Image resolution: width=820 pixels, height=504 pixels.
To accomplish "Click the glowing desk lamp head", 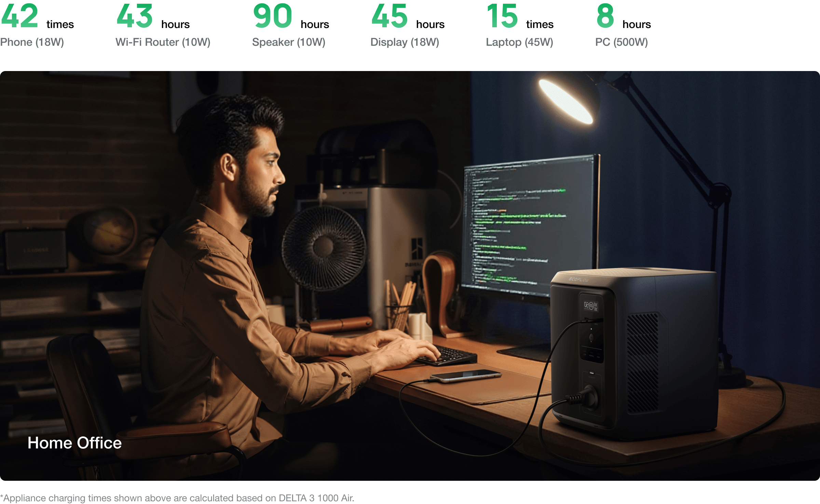I will [565, 101].
